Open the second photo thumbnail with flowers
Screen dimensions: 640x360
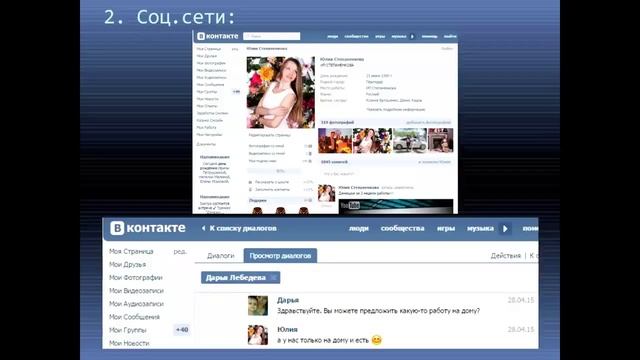pyautogui.click(x=372, y=140)
